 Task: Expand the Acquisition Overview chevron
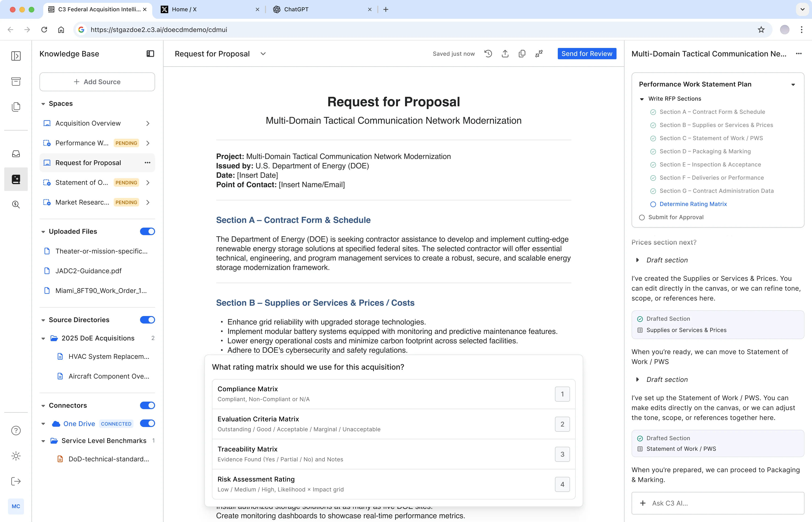(148, 123)
